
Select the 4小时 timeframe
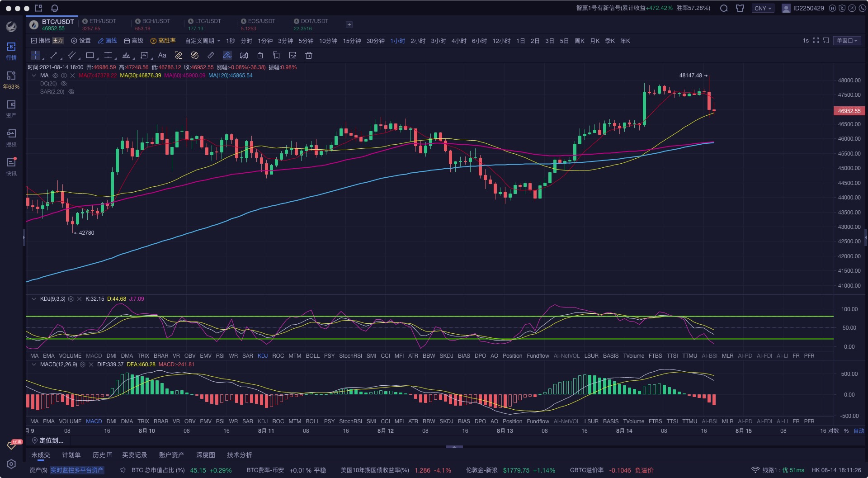(458, 41)
